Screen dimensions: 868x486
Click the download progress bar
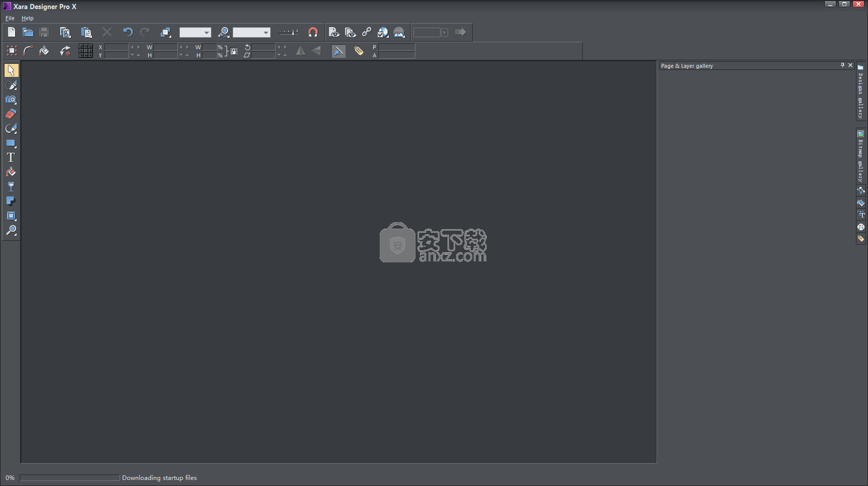(70, 478)
